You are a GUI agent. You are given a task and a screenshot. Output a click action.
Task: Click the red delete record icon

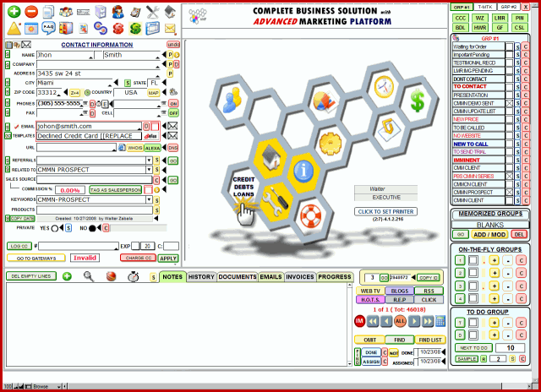click(x=31, y=12)
